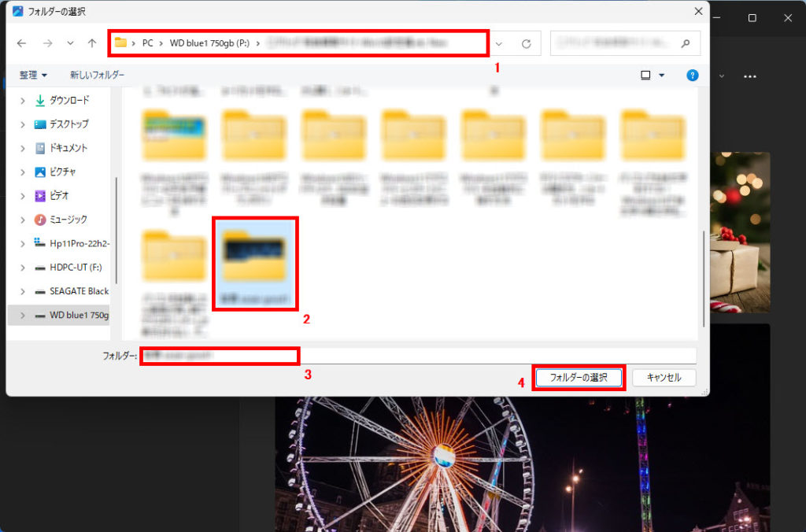This screenshot has width=806, height=532.
Task: Click the キャンセル button
Action: pyautogui.click(x=664, y=378)
